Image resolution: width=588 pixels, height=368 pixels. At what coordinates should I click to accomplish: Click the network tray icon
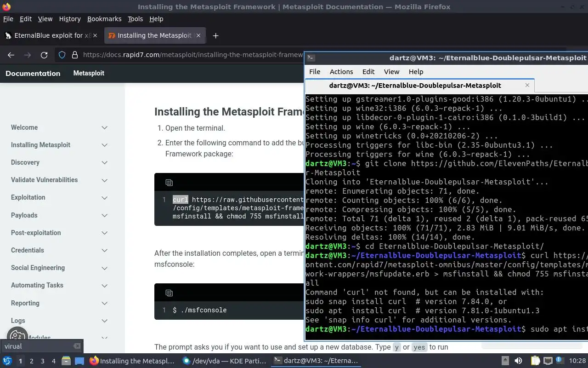point(548,361)
